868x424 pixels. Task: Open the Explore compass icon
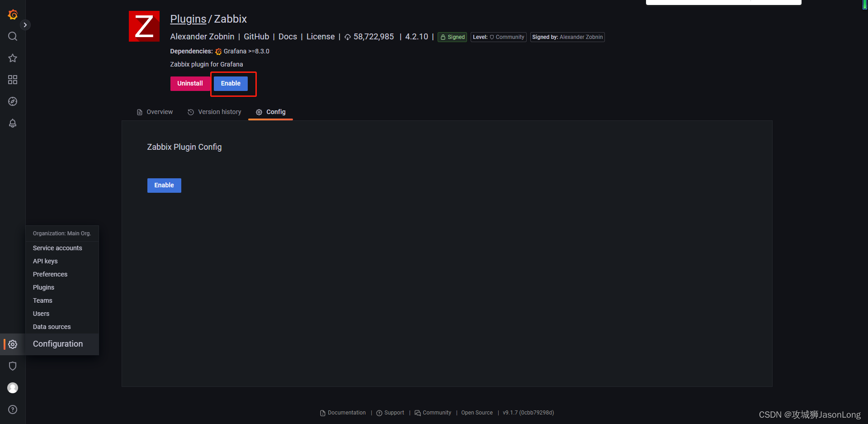coord(13,101)
